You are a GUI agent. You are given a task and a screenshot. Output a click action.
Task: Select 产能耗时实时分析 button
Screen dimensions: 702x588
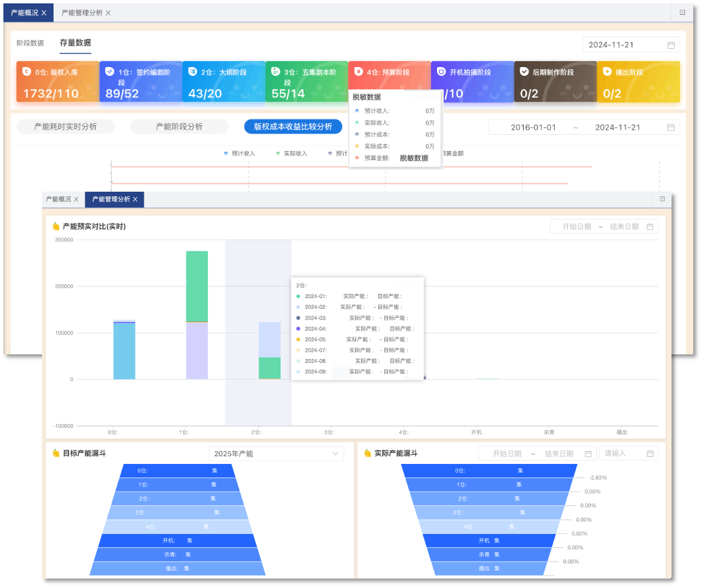click(x=65, y=127)
